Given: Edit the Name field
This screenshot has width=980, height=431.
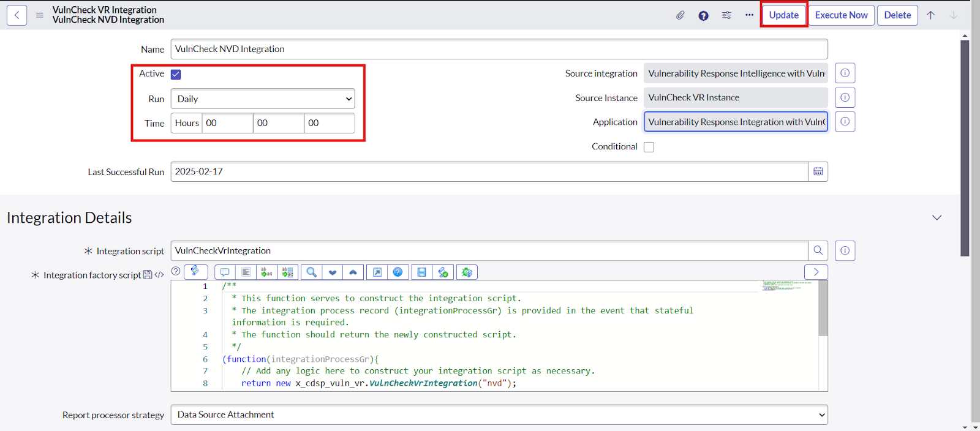Looking at the screenshot, I should click(499, 49).
